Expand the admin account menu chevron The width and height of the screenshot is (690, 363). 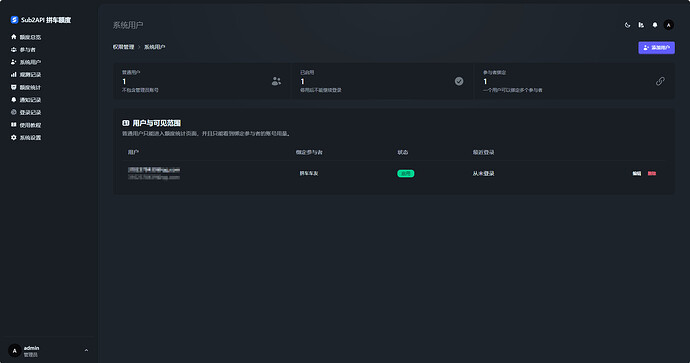point(86,351)
